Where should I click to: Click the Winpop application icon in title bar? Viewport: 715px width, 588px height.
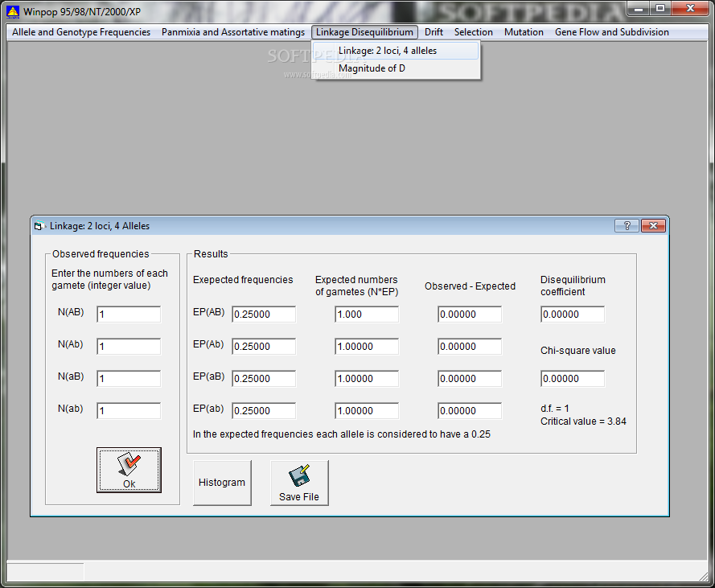tap(13, 12)
